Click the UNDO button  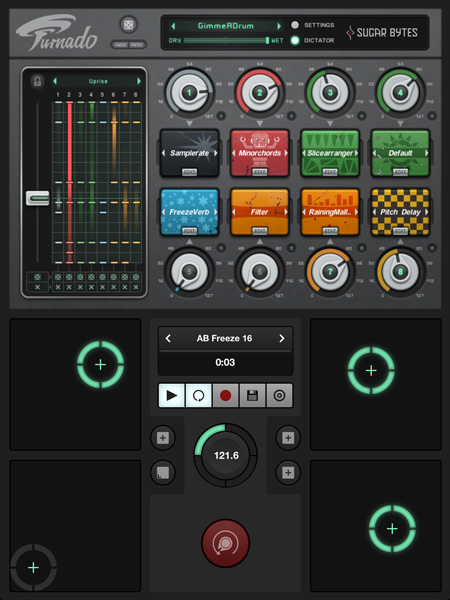pyautogui.click(x=121, y=45)
